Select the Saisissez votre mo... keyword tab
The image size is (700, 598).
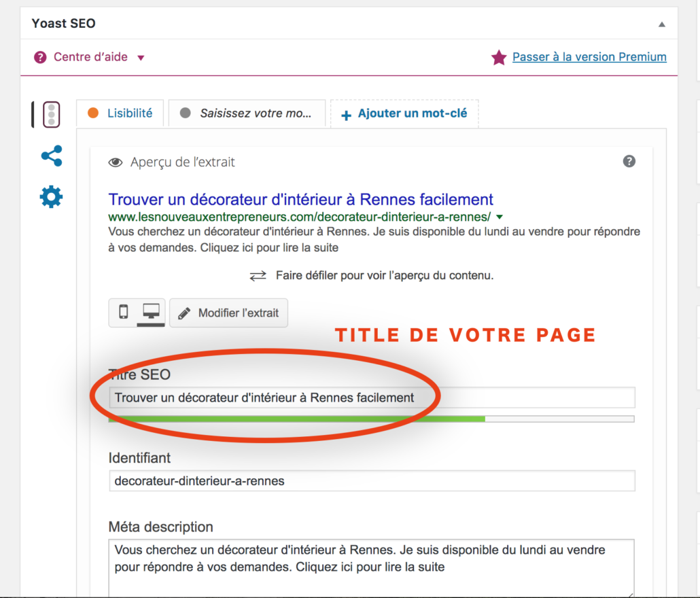click(247, 113)
